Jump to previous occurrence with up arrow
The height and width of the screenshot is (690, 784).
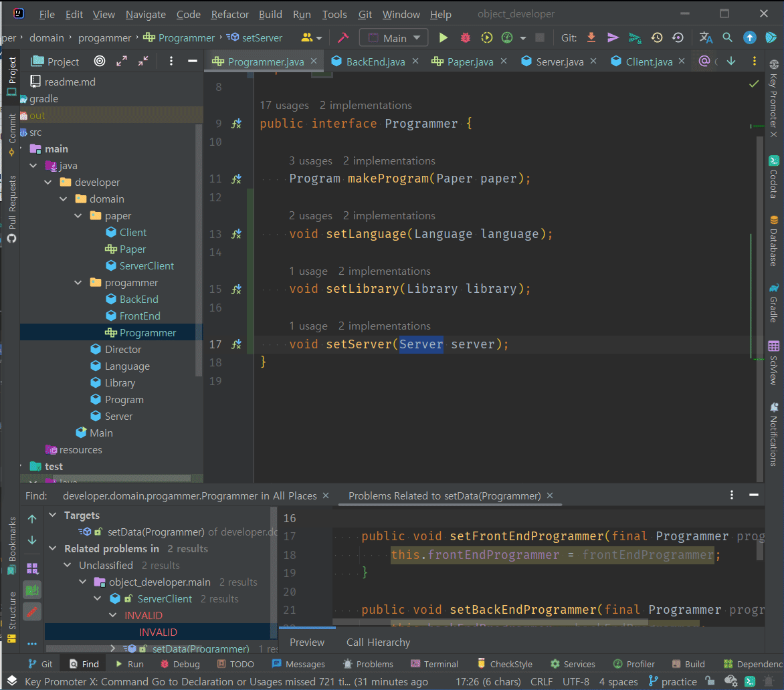point(32,519)
